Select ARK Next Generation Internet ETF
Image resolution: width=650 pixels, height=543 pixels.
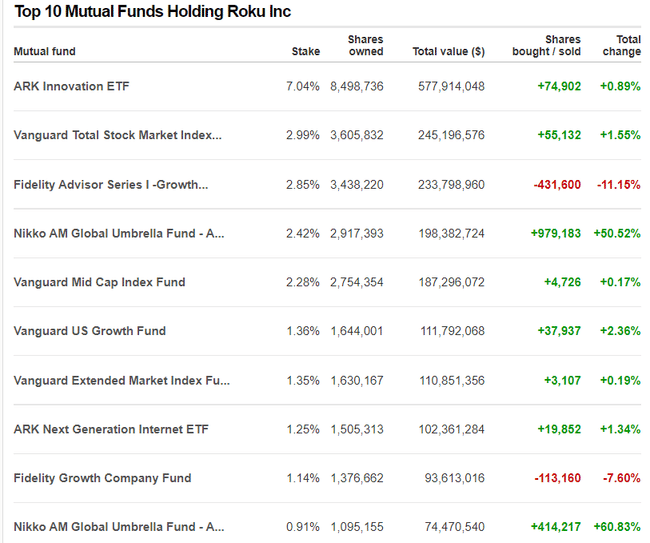click(111, 429)
